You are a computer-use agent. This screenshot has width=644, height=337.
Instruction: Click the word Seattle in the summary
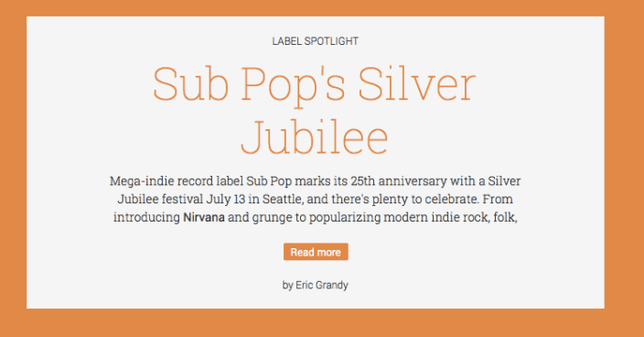coord(283,200)
